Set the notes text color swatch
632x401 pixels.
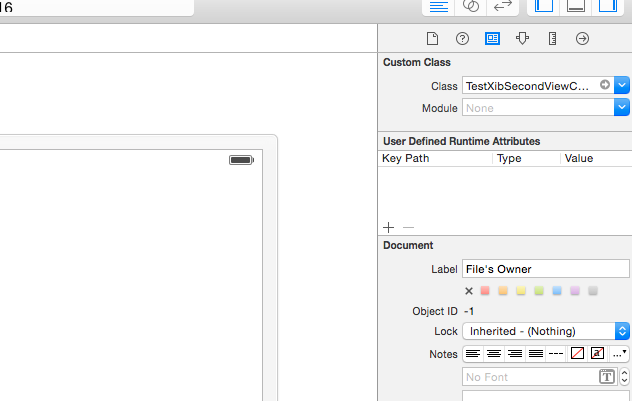click(x=577, y=354)
